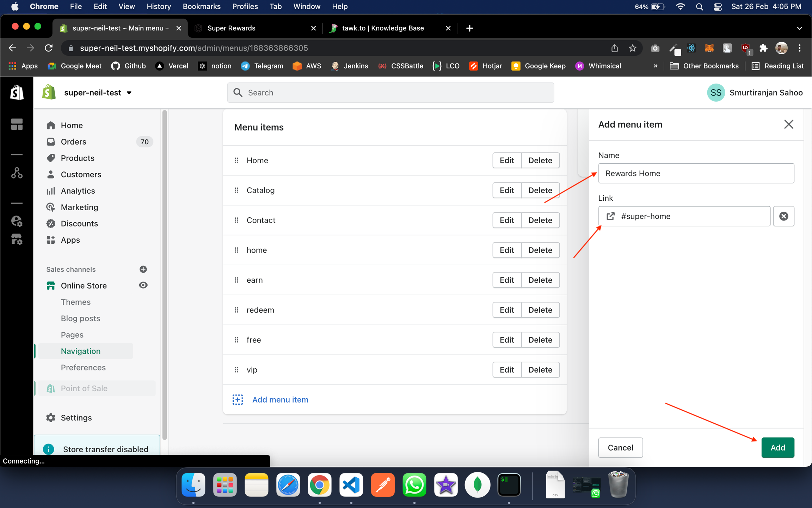Show hidden bookmarks with double chevron
This screenshot has height=508, width=812.
coord(655,66)
